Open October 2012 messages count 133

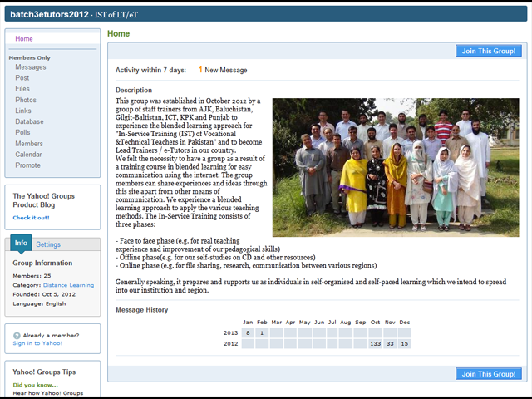pyautogui.click(x=375, y=343)
